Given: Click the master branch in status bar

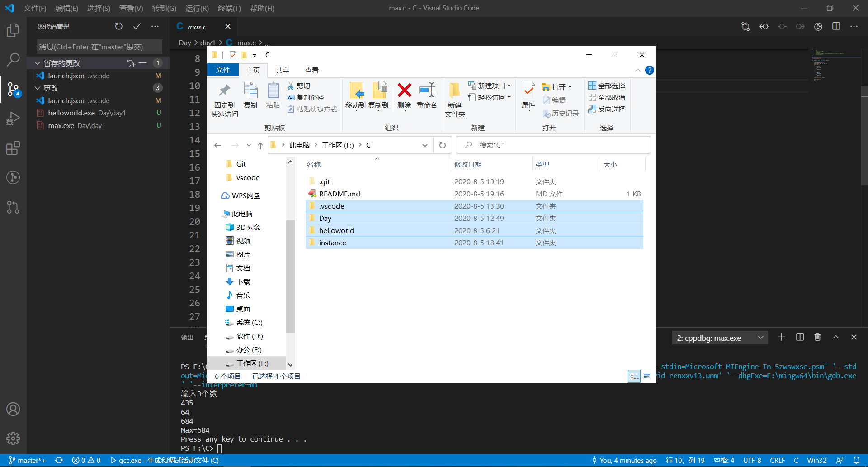Looking at the screenshot, I should point(27,460).
